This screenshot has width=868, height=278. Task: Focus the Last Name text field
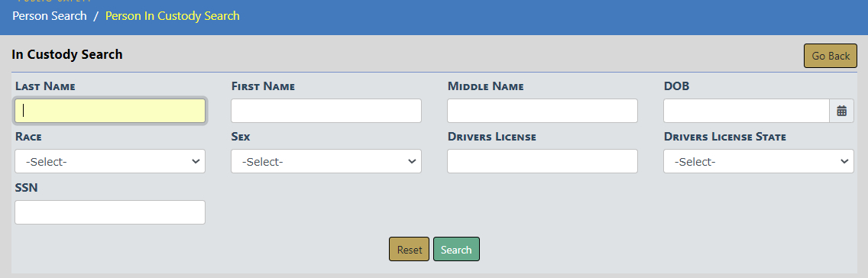tap(110, 111)
